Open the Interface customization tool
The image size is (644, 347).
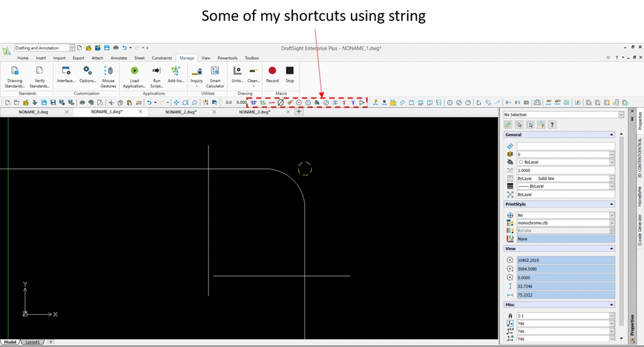click(66, 74)
